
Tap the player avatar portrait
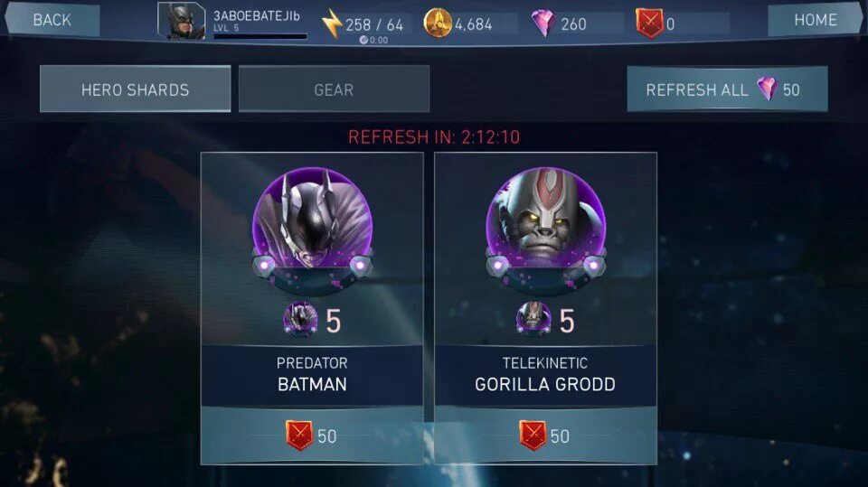pos(182,21)
